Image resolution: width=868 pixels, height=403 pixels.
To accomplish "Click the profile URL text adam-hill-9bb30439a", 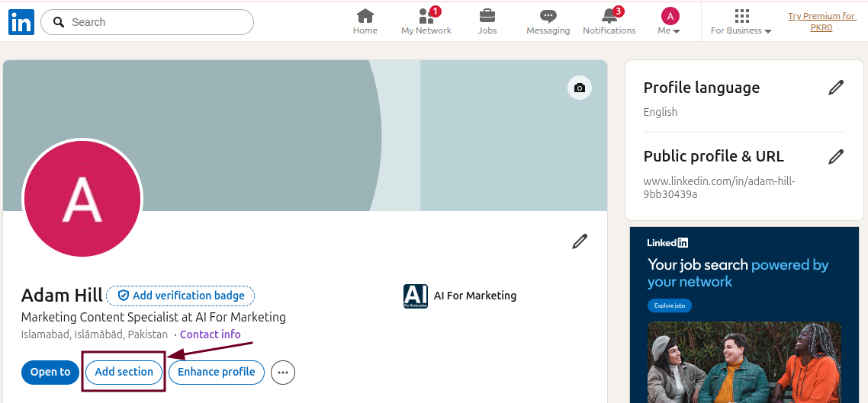I will [x=719, y=187].
